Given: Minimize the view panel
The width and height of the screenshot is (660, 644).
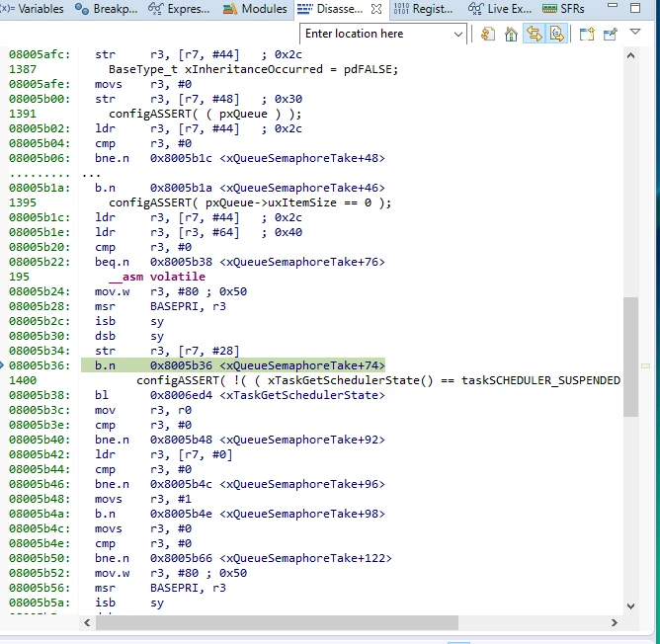Looking at the screenshot, I should [x=613, y=6].
